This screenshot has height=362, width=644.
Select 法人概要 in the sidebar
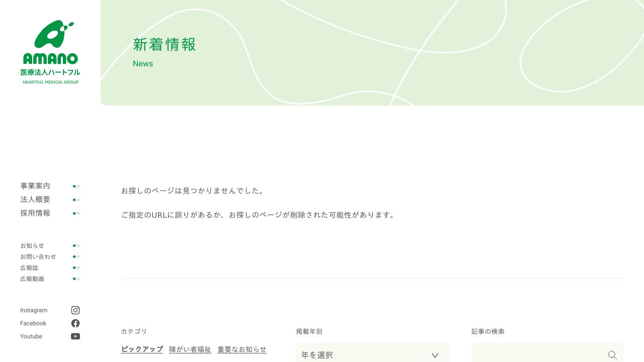pyautogui.click(x=35, y=200)
